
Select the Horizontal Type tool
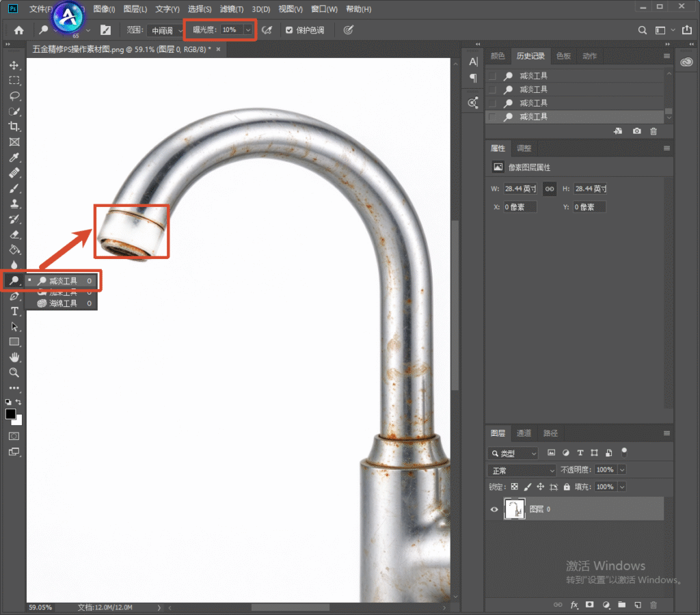(x=14, y=311)
